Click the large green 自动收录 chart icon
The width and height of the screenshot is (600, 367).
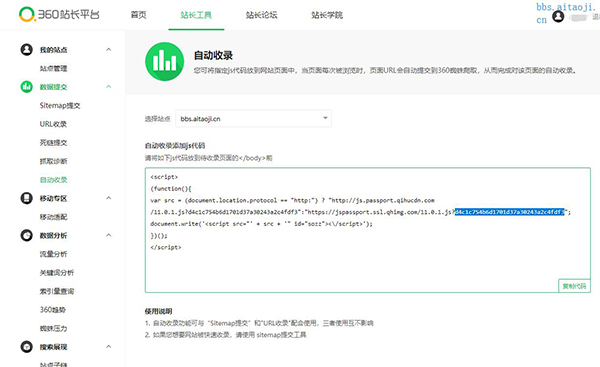click(165, 61)
